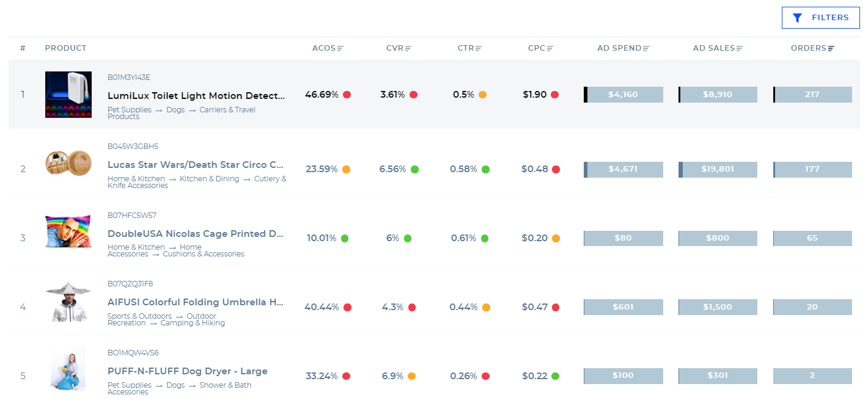
Task: Click the $301 ad sales bar
Action: [718, 376]
